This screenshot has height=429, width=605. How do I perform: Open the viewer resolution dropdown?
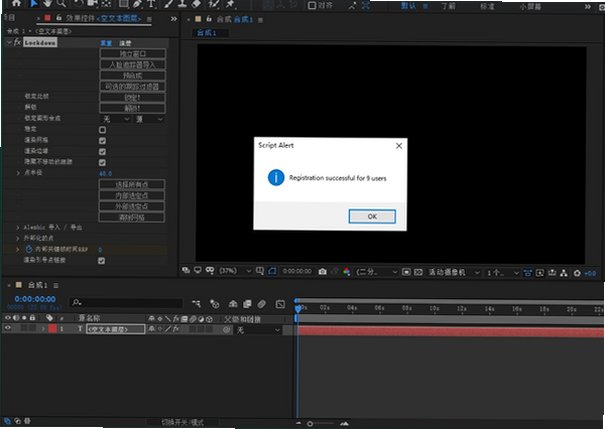click(376, 272)
